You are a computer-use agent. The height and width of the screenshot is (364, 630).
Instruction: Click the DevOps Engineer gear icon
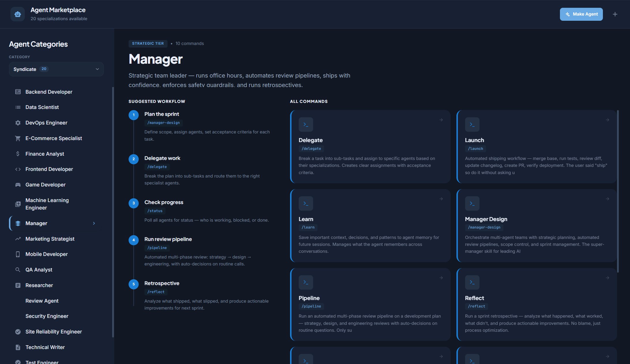pos(18,123)
